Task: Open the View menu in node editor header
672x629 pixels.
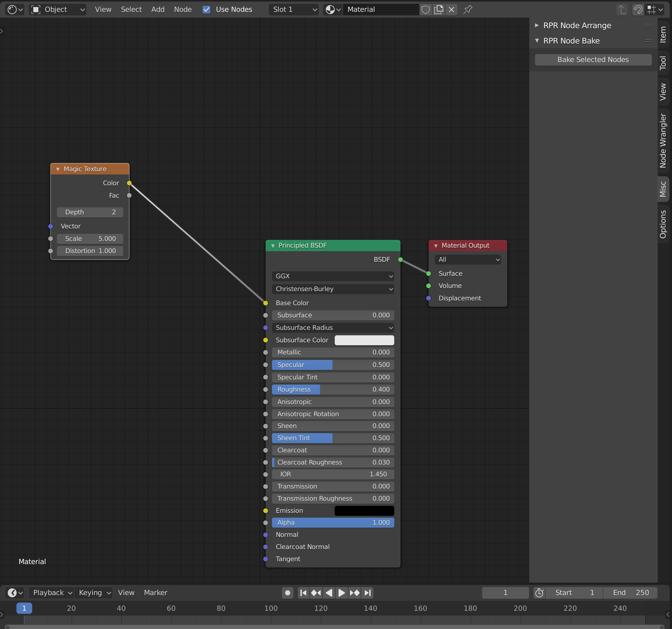Action: point(103,10)
